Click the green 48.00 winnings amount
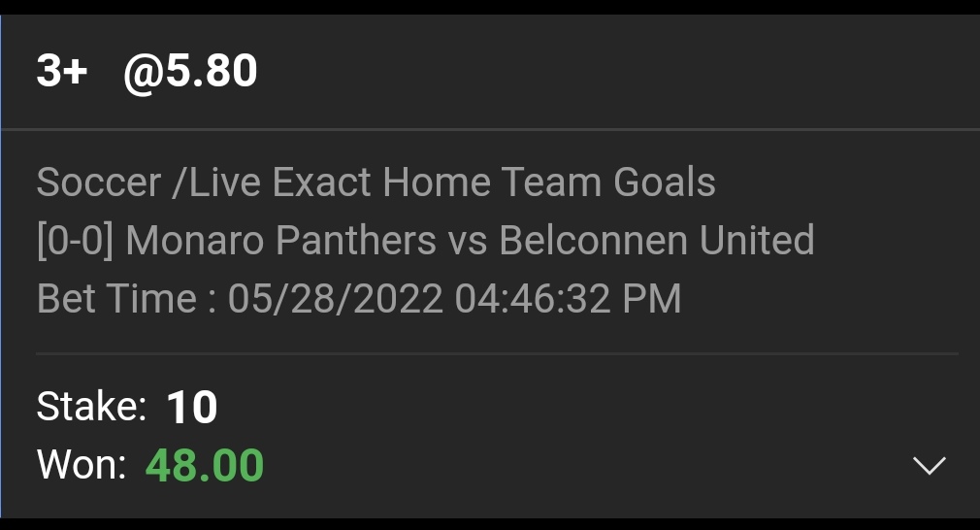 205,466
